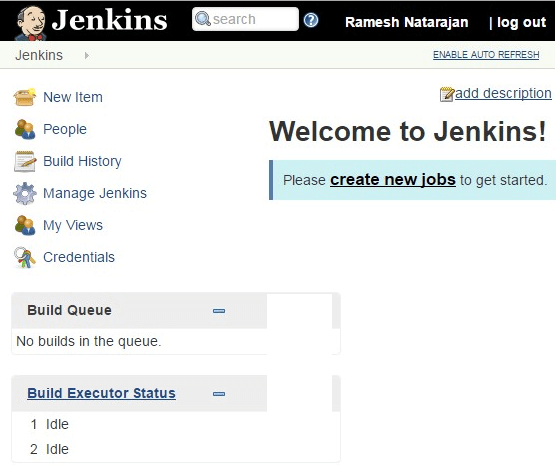Focus the search input field
This screenshot has height=465, width=556.
(x=245, y=19)
